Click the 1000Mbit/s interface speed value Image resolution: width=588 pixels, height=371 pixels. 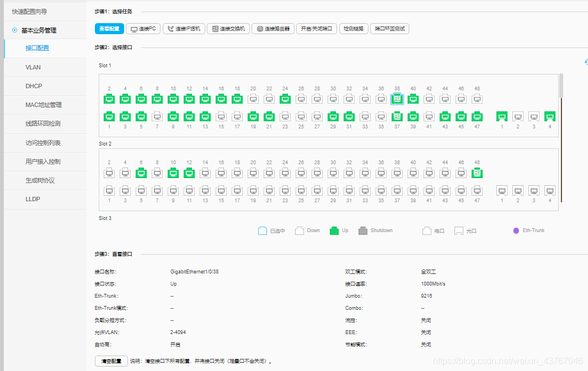(433, 284)
